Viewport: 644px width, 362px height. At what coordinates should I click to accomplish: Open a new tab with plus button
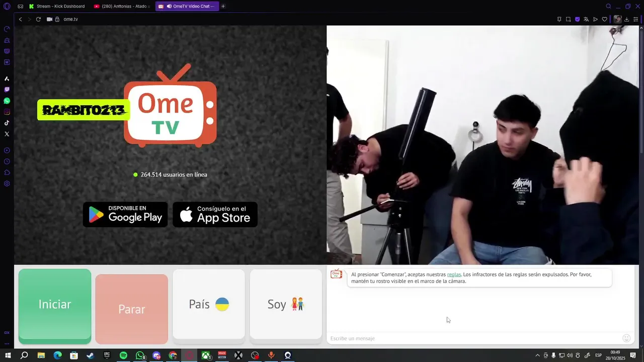[x=223, y=6]
